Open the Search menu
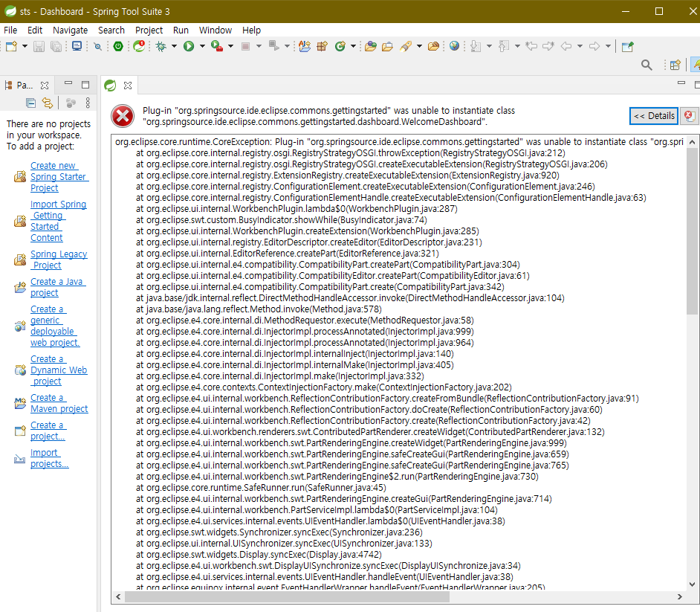This screenshot has height=612, width=700. 111,30
